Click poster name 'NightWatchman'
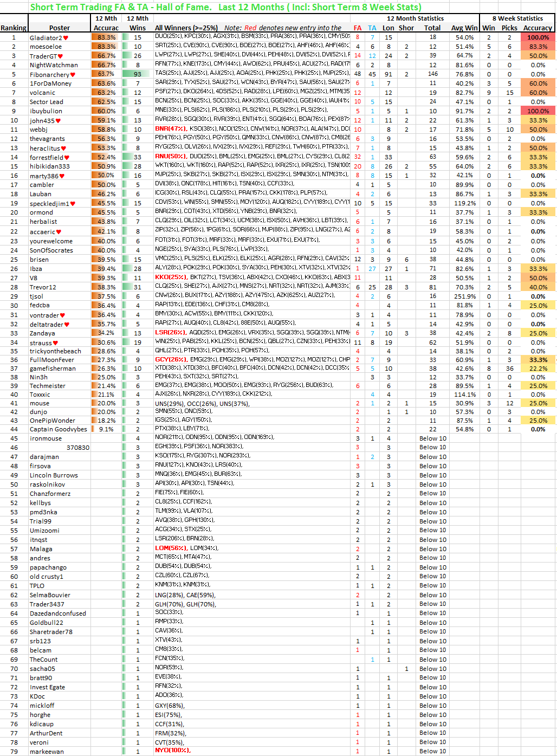Image resolution: width=557 pixels, height=756 pixels. [x=54, y=66]
